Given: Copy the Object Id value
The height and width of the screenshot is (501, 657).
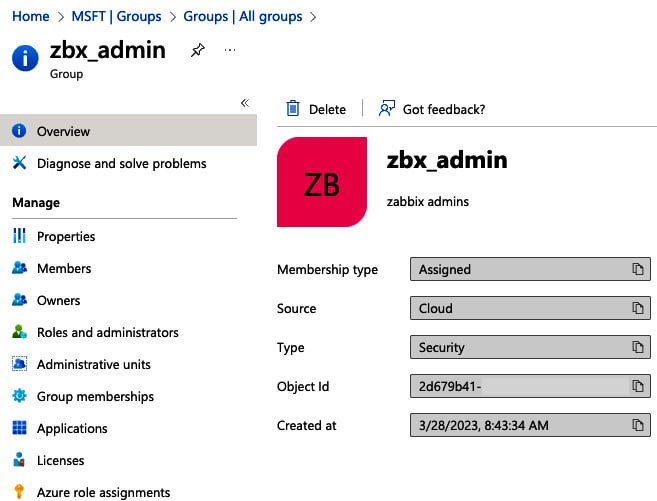Looking at the screenshot, I should coord(638,386).
